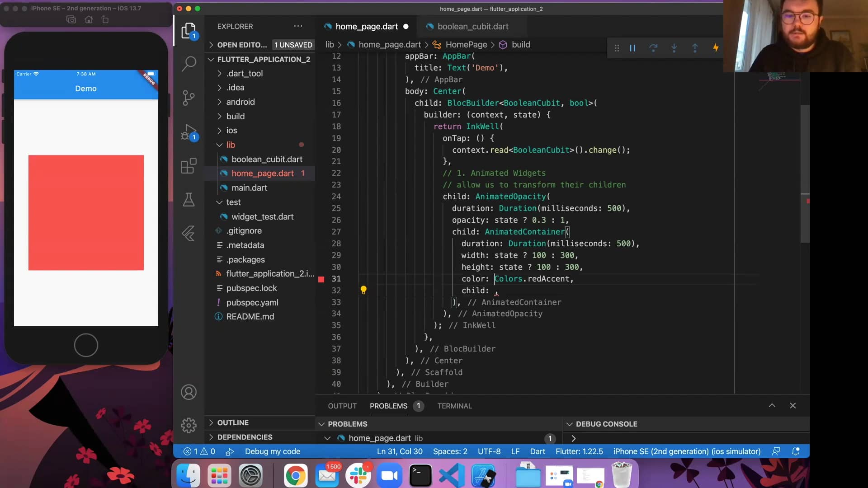Tap the red square in simulator
Screen dimensions: 868x488
coord(86,213)
